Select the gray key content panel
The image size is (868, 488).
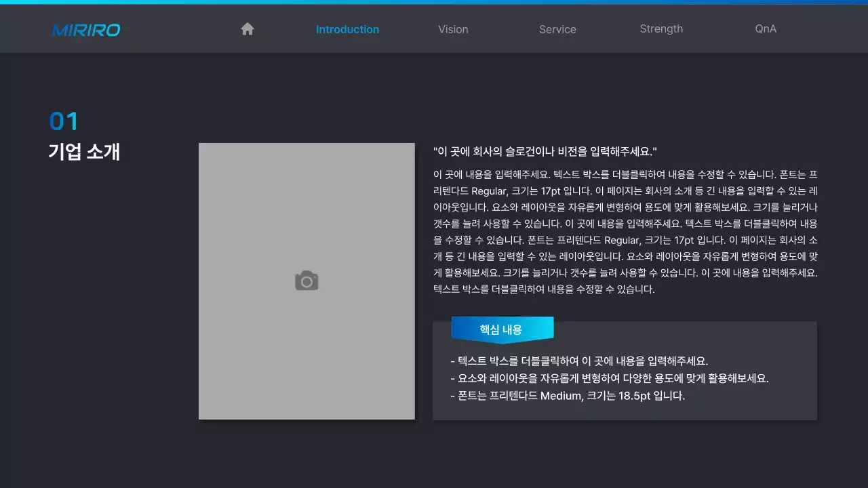point(625,371)
